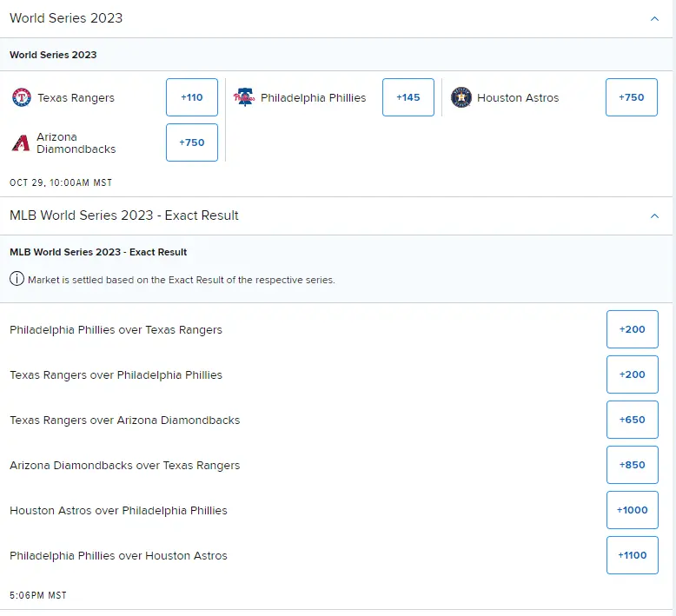Screen dimensions: 676x616
Task: Pick Houston Astros +750 odds
Action: coord(632,97)
